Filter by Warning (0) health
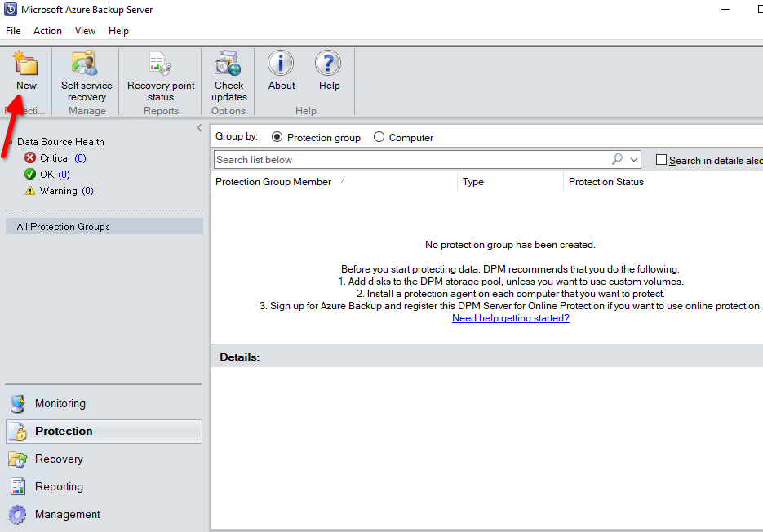The width and height of the screenshot is (763, 532). click(66, 191)
